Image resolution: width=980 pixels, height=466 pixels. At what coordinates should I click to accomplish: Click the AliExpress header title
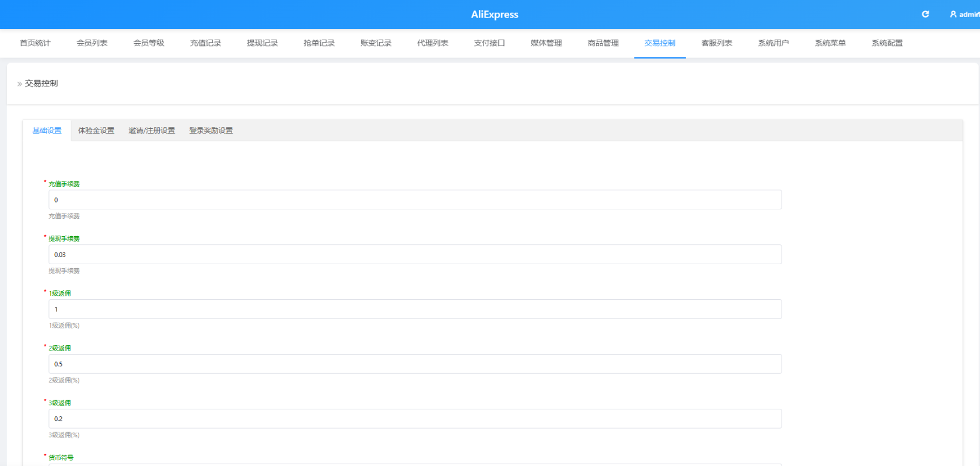(495, 15)
